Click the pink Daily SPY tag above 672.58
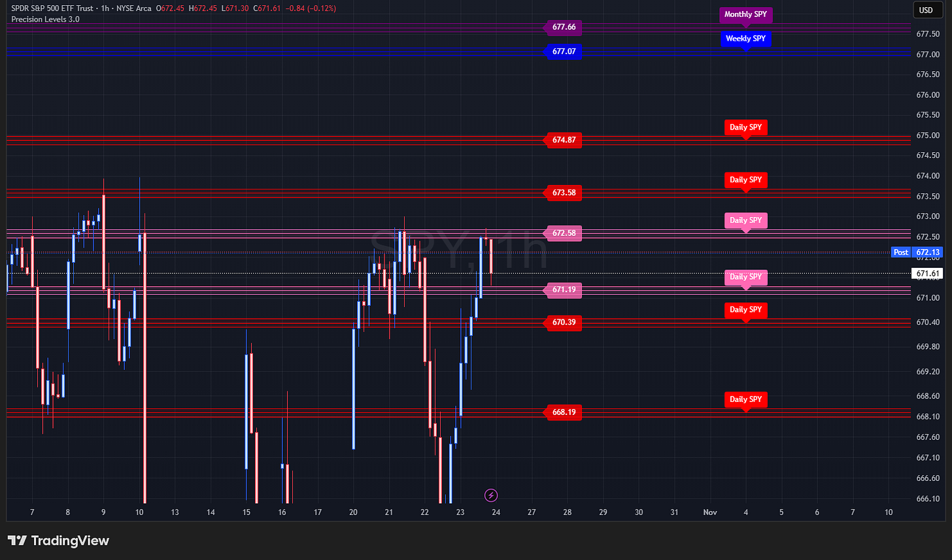This screenshot has width=952, height=560. (x=746, y=220)
